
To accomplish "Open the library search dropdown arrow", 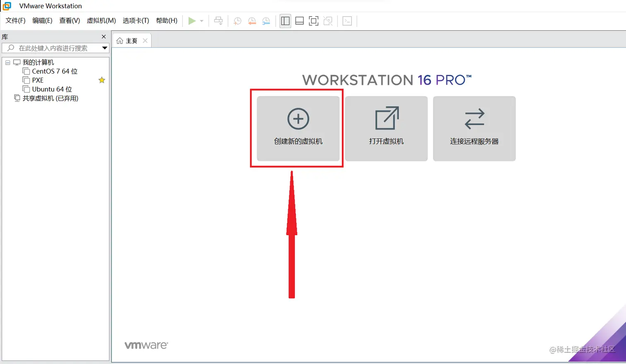I will 105,48.
